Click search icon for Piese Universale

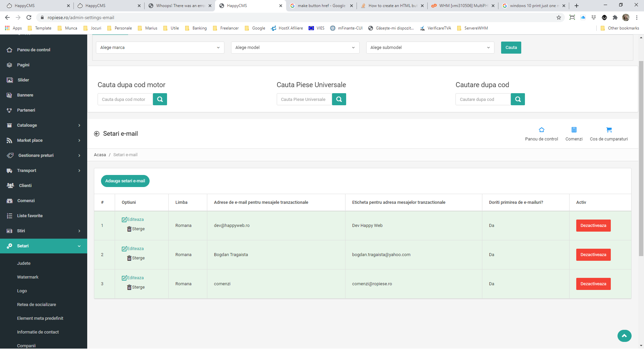pos(339,99)
